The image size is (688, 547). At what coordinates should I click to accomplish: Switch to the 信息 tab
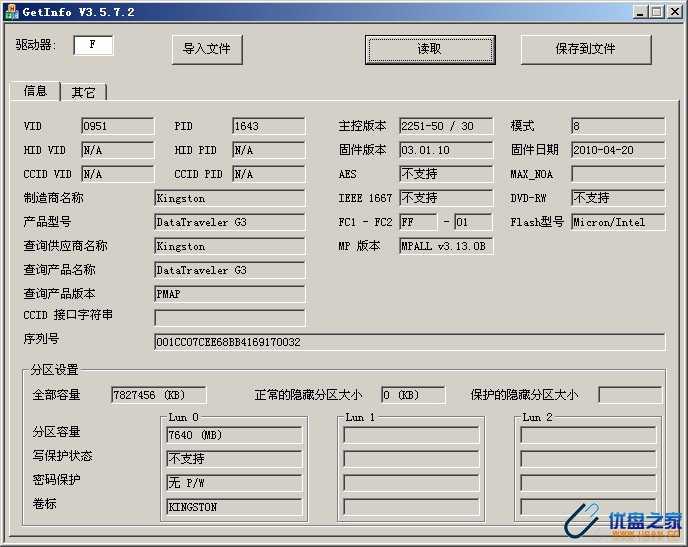(36, 91)
